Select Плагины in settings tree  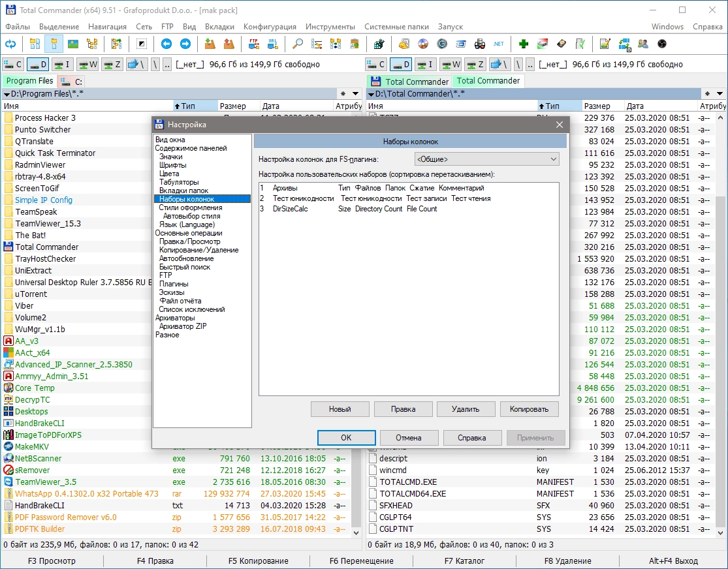(174, 284)
